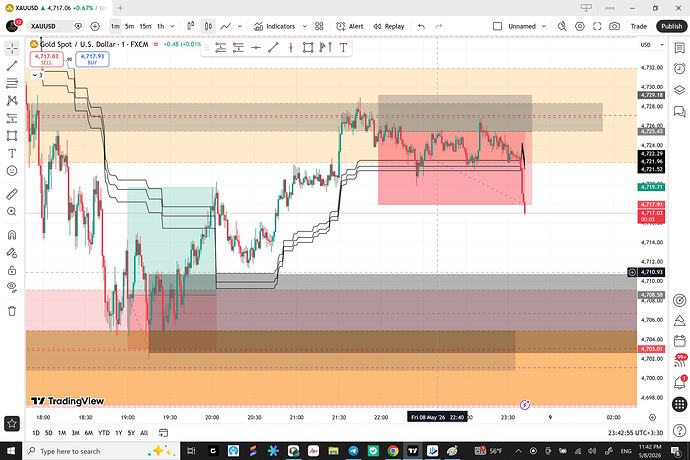Expand the Indicators favorites dropdown arrow
The height and width of the screenshot is (460, 690).
pyautogui.click(x=305, y=26)
